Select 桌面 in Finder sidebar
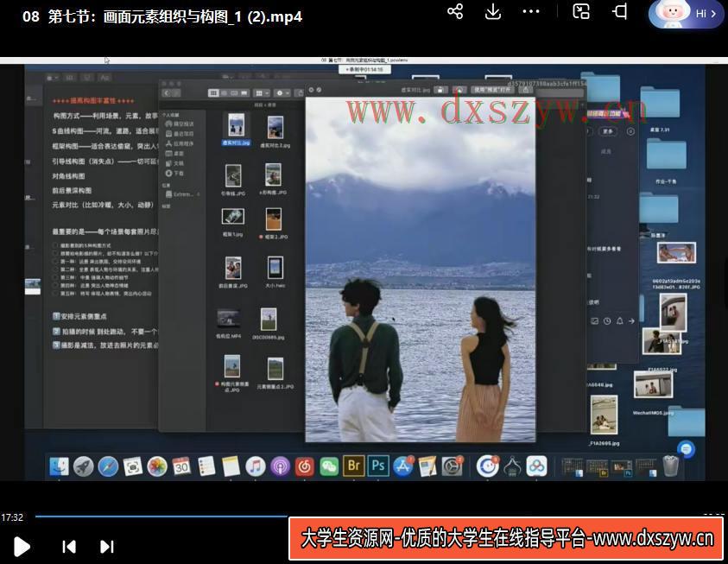Image resolution: width=728 pixels, height=564 pixels. point(175,153)
